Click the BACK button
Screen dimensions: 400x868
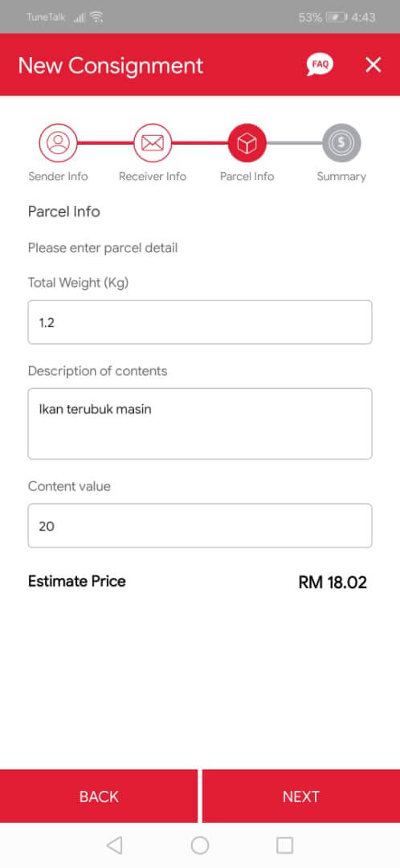(99, 796)
